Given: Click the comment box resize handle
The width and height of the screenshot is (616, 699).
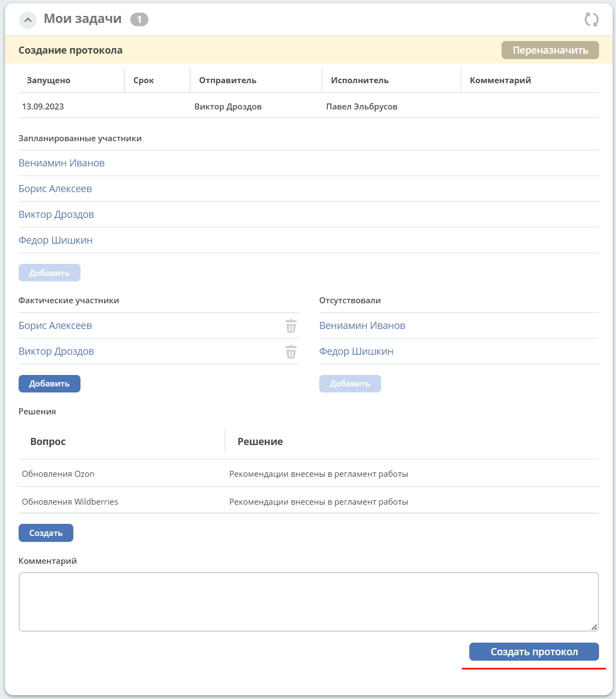Looking at the screenshot, I should pos(594,627).
